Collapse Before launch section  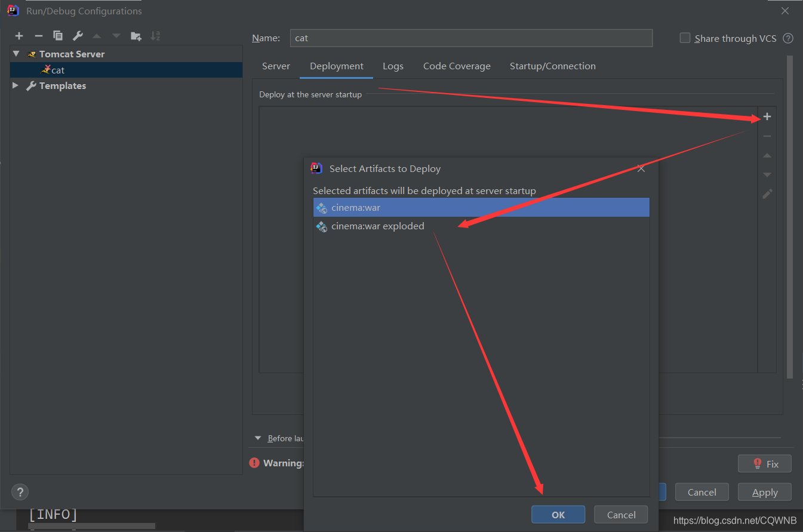coord(258,438)
